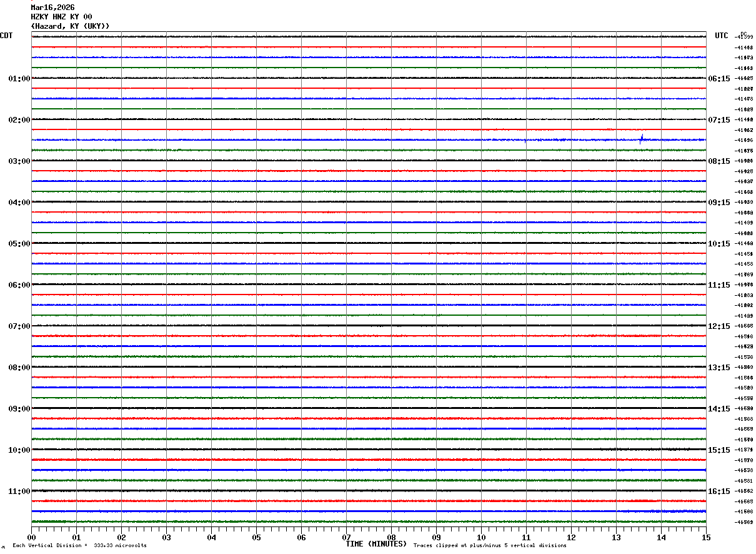Screen dimensions: 756x554
Task: Click the Mar16,2026 date label
Action: point(52,8)
